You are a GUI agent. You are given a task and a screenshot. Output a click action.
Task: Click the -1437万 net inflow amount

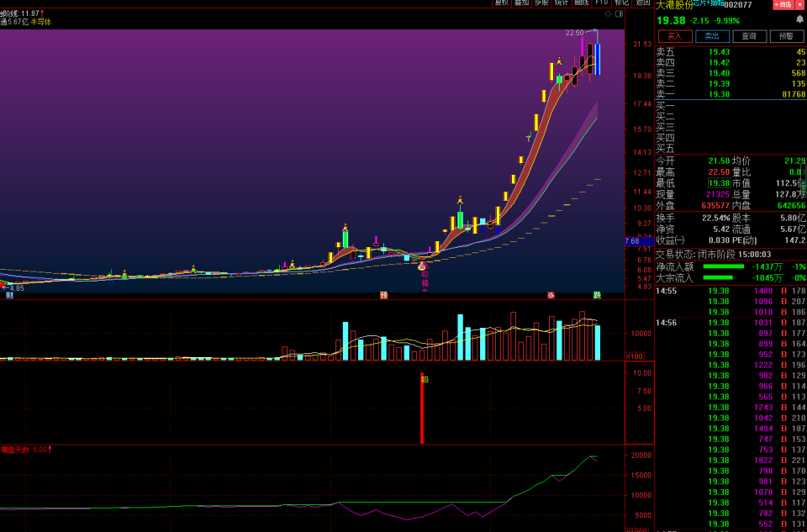coord(767,267)
